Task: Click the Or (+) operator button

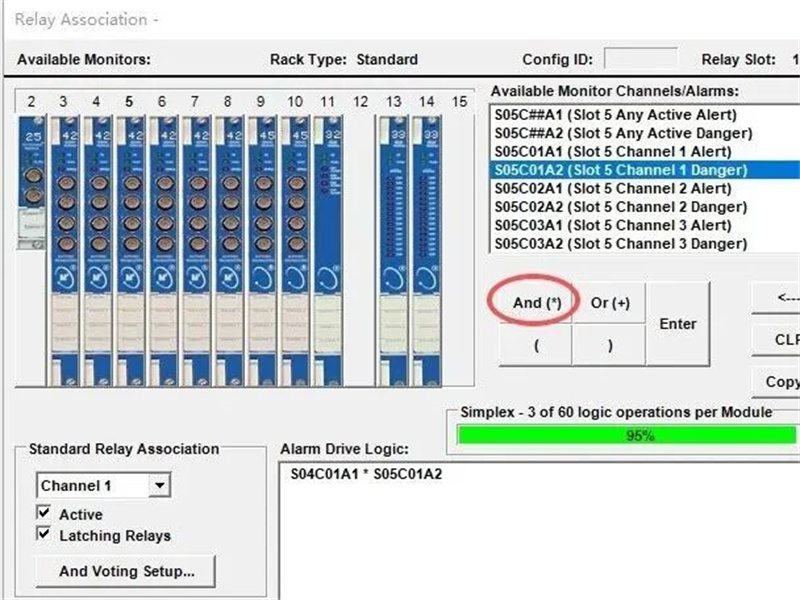Action: tap(610, 303)
